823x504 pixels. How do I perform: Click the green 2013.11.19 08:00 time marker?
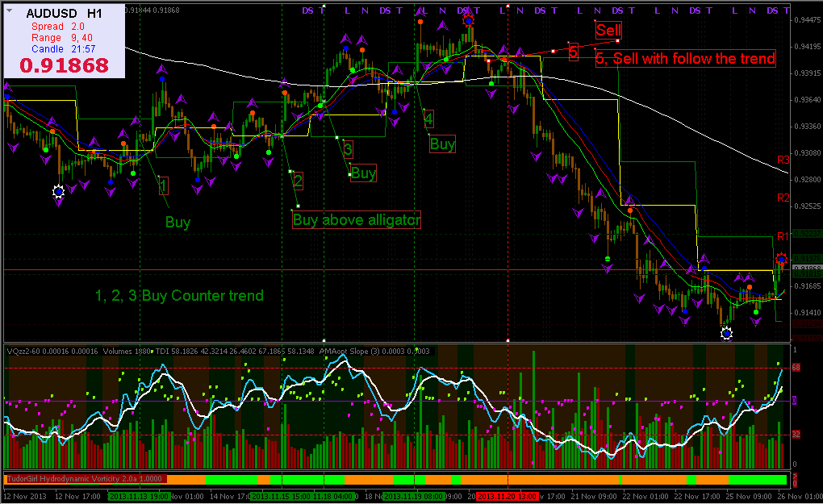tap(414, 496)
